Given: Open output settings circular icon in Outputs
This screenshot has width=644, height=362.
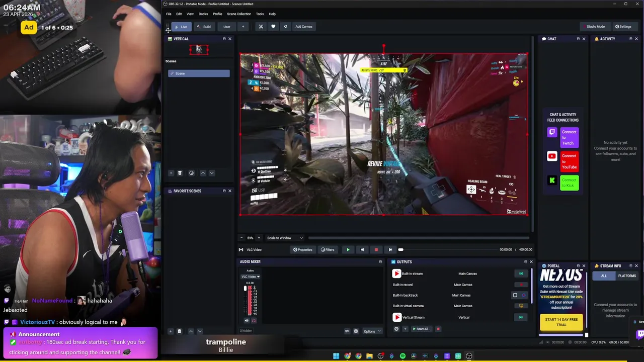Looking at the screenshot, I should point(396,329).
